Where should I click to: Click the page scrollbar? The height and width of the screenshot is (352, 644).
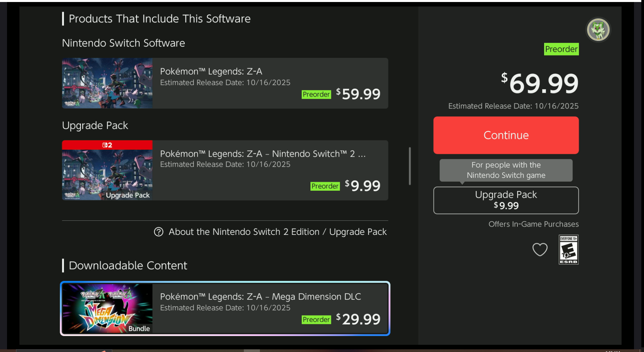point(410,166)
